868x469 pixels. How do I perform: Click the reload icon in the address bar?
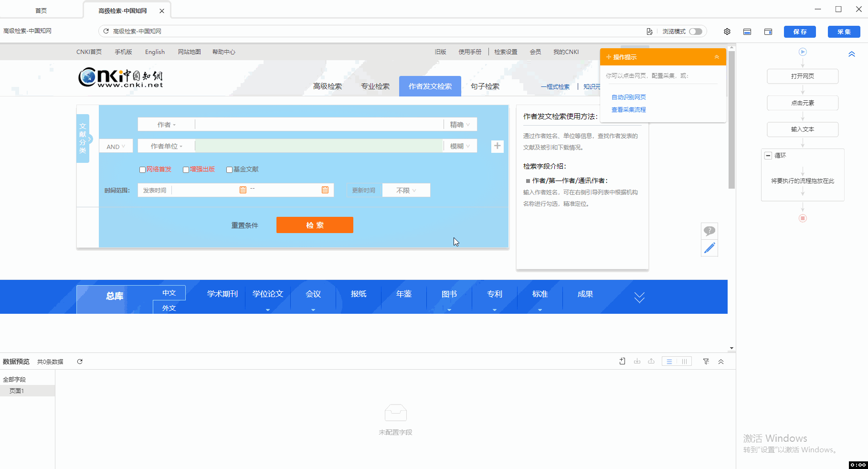pyautogui.click(x=106, y=31)
